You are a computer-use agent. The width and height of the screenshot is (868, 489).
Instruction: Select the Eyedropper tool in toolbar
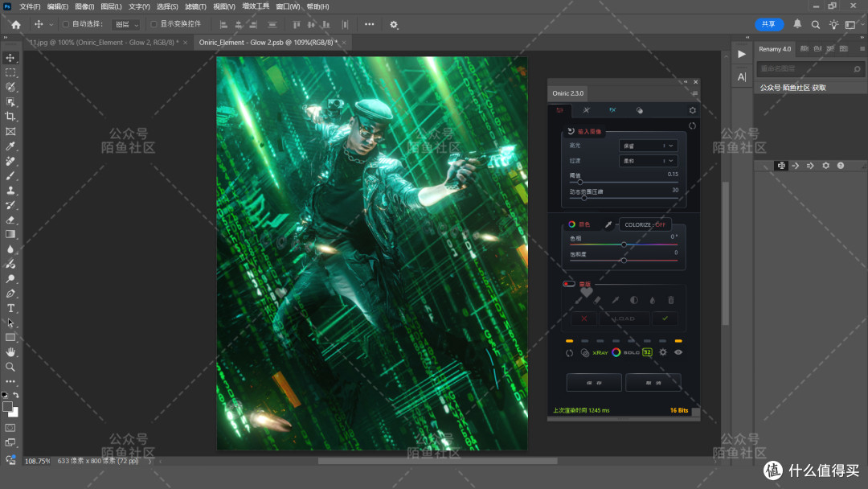coord(10,146)
